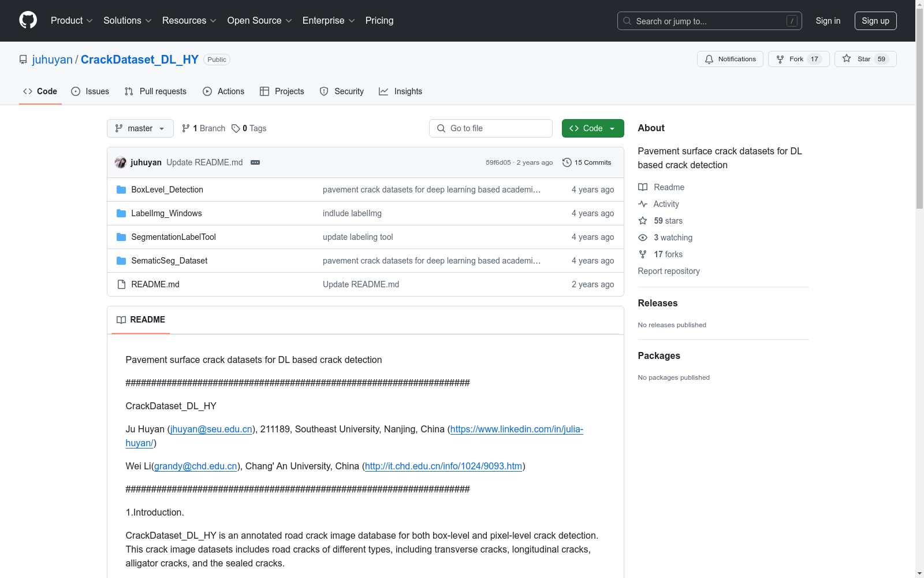Click the star icon in Star button

pyautogui.click(x=847, y=58)
